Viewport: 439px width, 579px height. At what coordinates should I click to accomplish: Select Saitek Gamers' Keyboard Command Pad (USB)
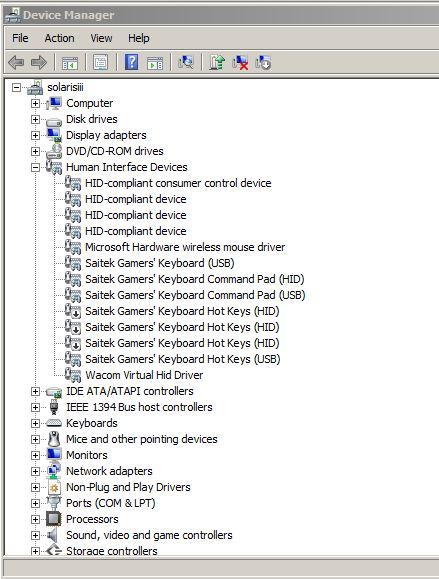click(x=195, y=295)
